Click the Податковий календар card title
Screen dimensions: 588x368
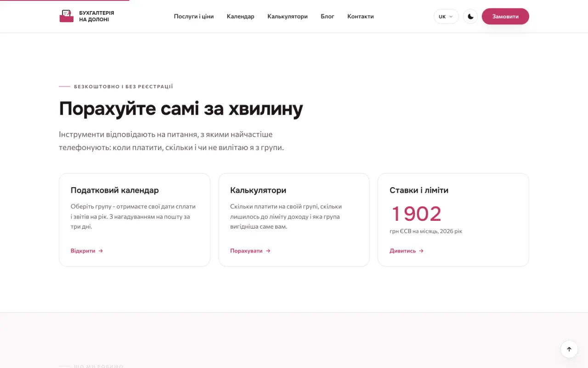pos(115,190)
